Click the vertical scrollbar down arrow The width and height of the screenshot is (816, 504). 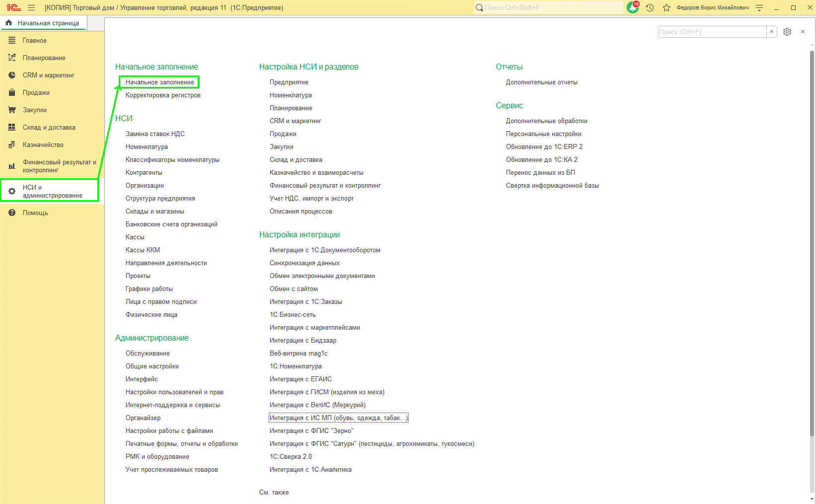click(812, 499)
